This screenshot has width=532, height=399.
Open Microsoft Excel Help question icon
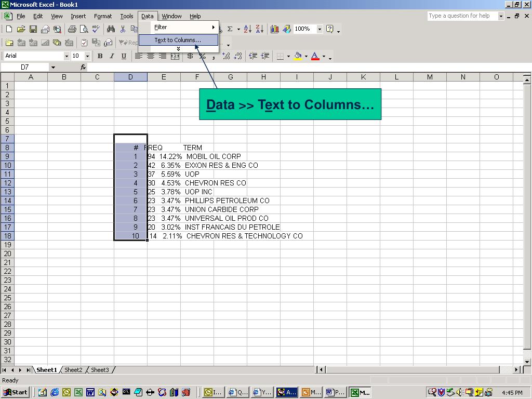(330, 29)
